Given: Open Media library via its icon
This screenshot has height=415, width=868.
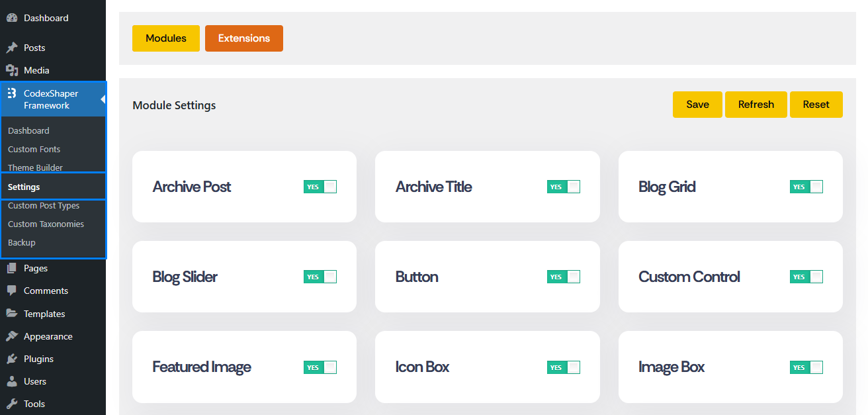Looking at the screenshot, I should (11, 69).
